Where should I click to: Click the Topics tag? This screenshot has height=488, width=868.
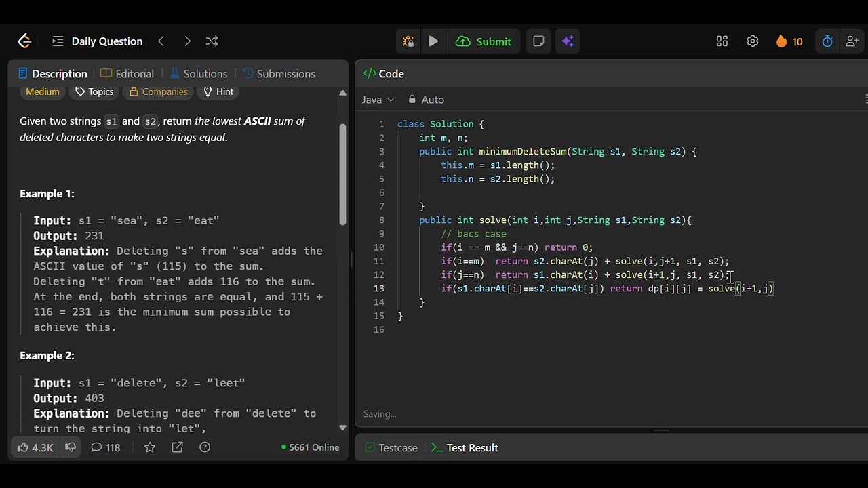[94, 91]
